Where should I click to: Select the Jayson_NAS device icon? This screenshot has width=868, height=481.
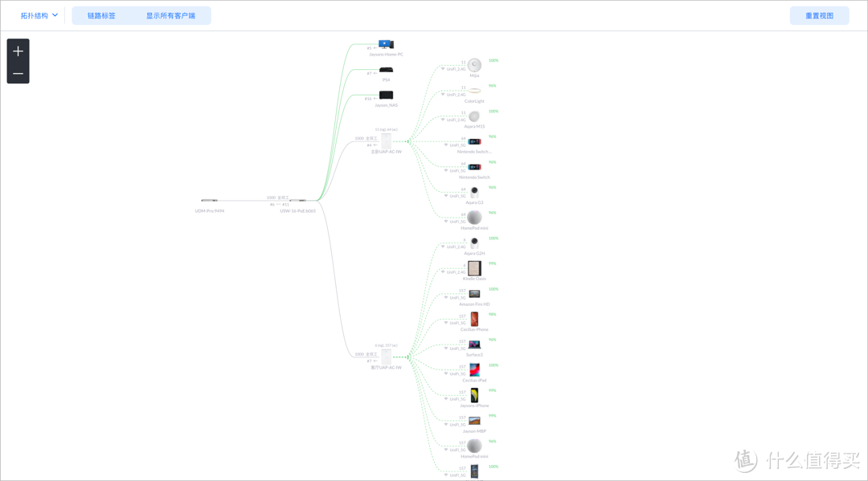point(386,95)
